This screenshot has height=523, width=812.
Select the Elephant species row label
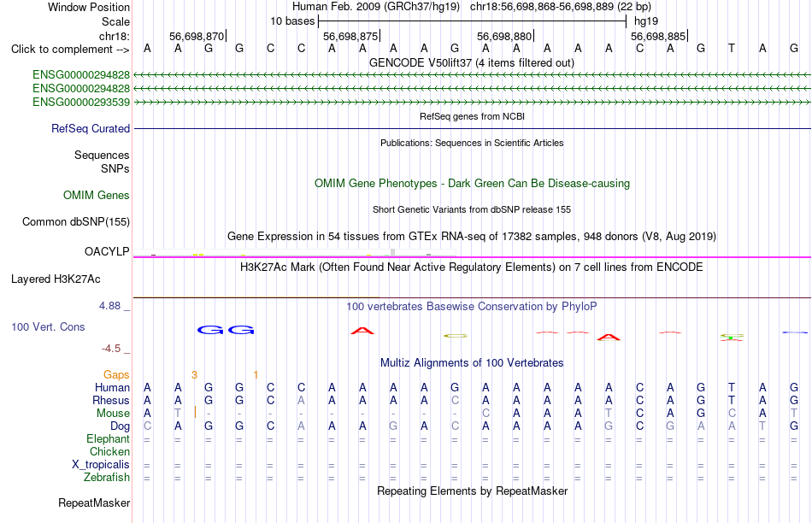[108, 438]
